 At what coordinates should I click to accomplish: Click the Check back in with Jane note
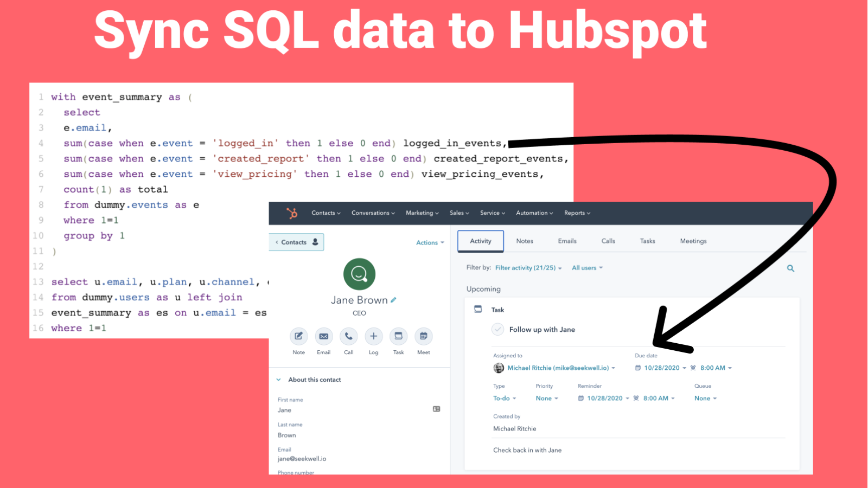[527, 451]
